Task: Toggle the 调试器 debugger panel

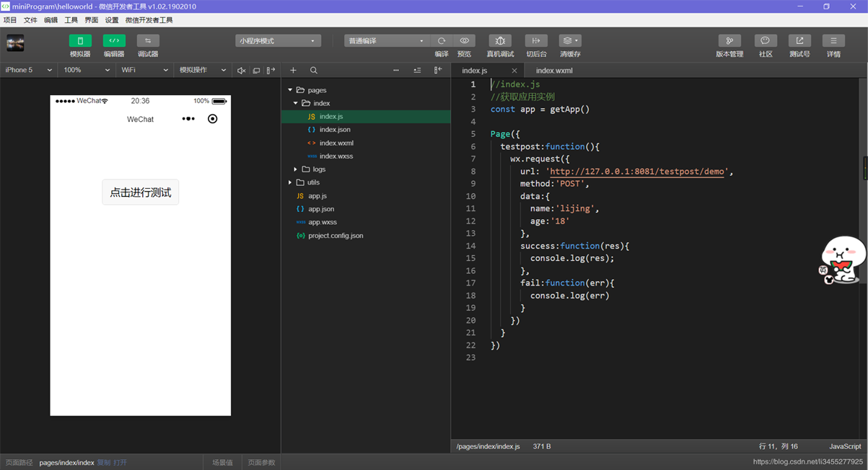Action: tap(148, 41)
